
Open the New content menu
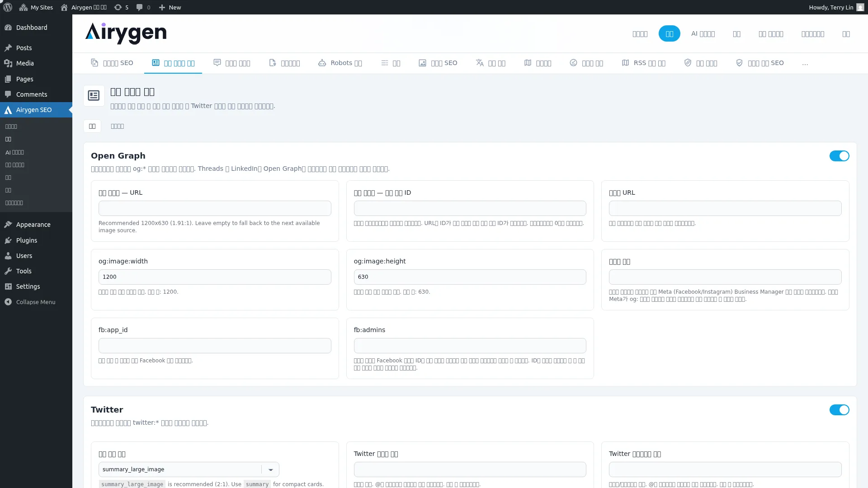coord(170,7)
